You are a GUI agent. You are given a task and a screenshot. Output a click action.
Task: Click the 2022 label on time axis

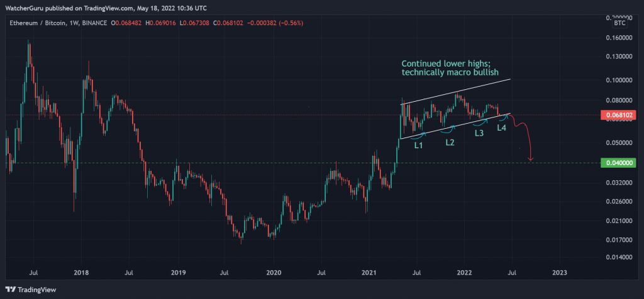pyautogui.click(x=465, y=273)
